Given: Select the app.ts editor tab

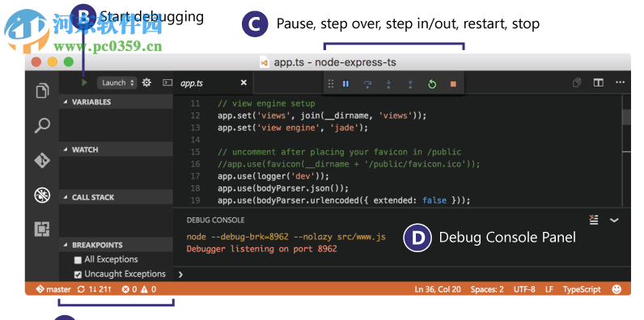Looking at the screenshot, I should [x=214, y=83].
